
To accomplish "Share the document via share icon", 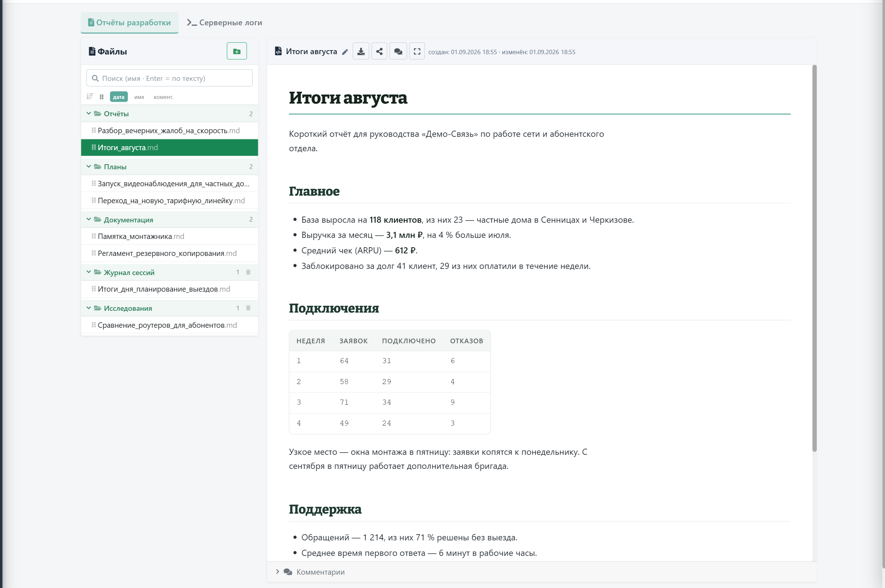I will point(379,51).
